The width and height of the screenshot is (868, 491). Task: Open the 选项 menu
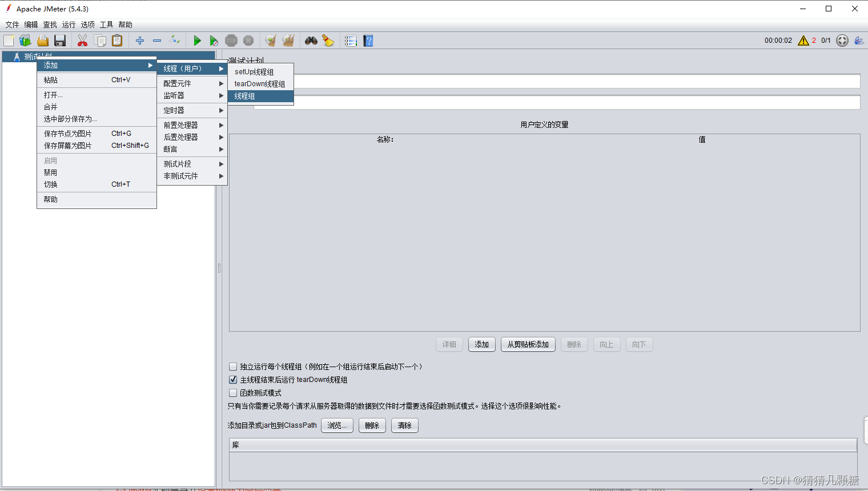coord(87,25)
